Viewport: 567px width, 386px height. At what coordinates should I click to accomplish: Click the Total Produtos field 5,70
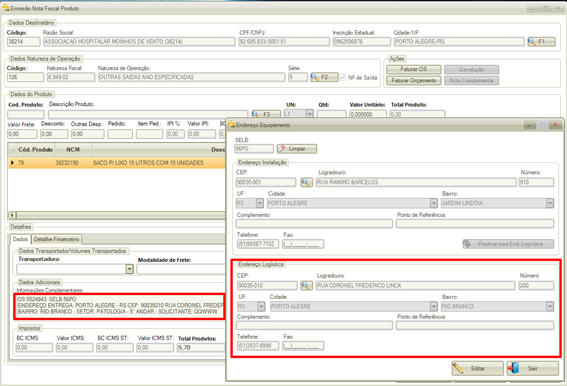point(201,348)
